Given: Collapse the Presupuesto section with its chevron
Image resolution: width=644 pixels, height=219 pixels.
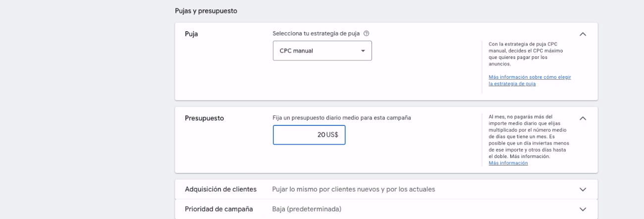Looking at the screenshot, I should [x=583, y=118].
